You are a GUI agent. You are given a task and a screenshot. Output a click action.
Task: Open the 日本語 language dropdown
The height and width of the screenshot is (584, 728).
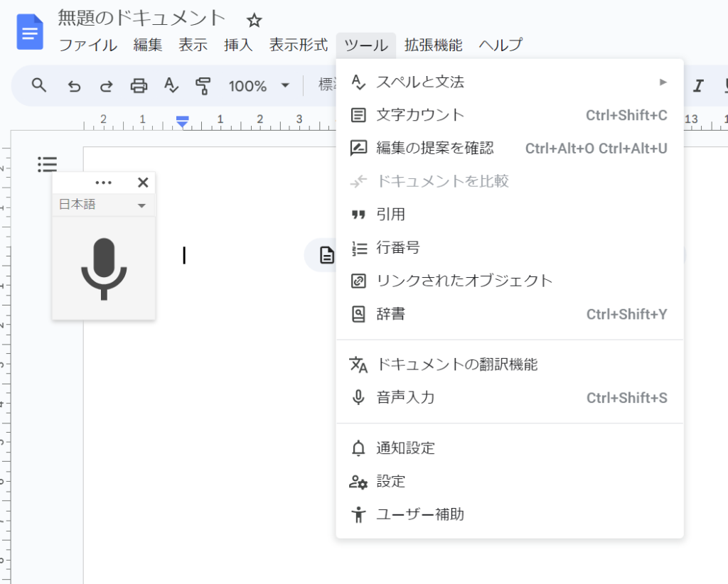click(x=103, y=205)
